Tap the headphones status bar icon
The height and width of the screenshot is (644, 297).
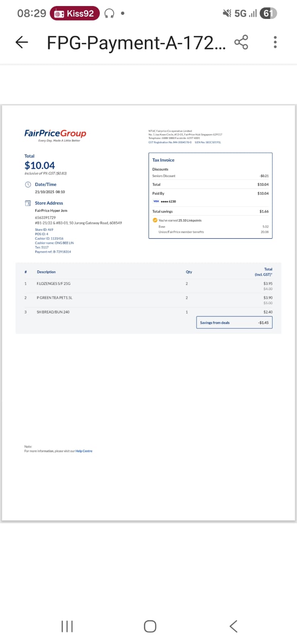click(x=109, y=14)
